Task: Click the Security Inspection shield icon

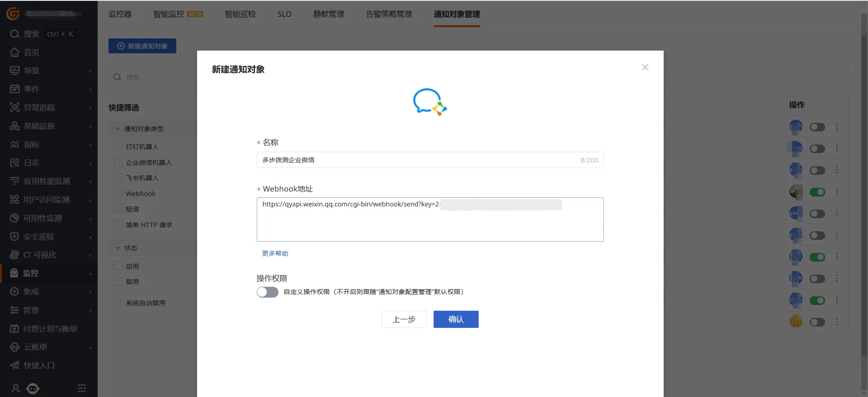Action: pos(14,236)
